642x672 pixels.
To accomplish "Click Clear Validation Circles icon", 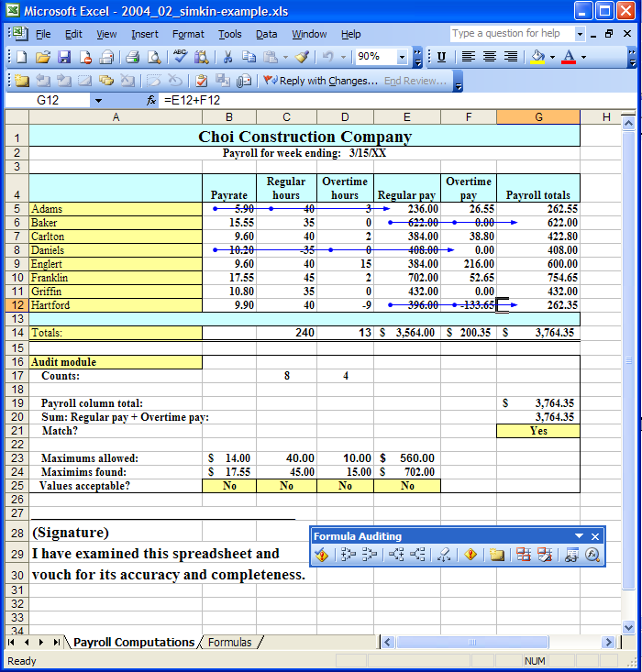I will coord(545,555).
